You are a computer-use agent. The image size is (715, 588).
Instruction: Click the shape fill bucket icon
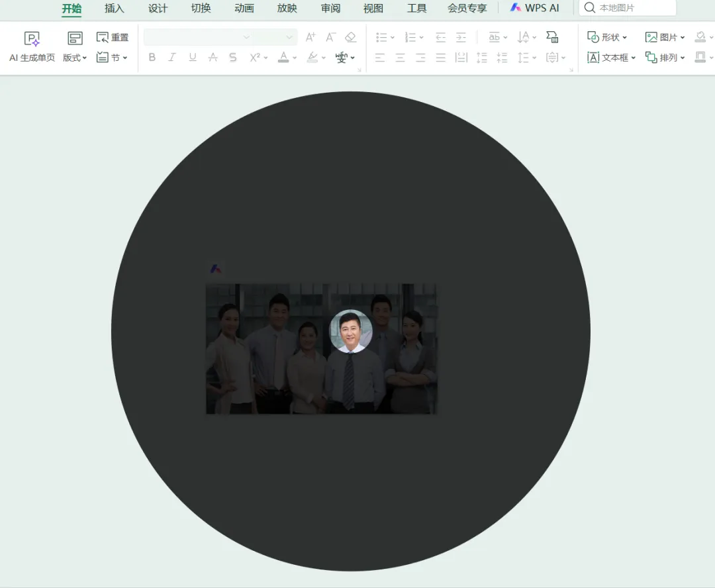(x=700, y=37)
